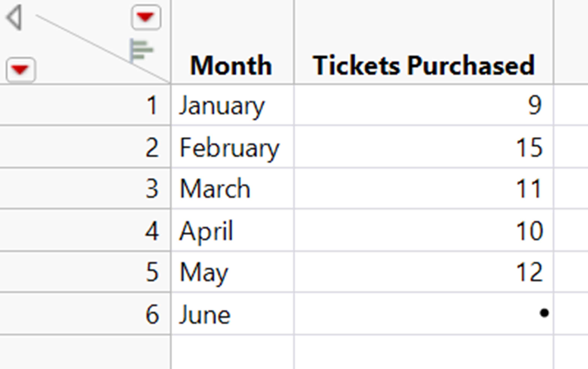Select row number 4
The image size is (588, 369).
(85, 230)
